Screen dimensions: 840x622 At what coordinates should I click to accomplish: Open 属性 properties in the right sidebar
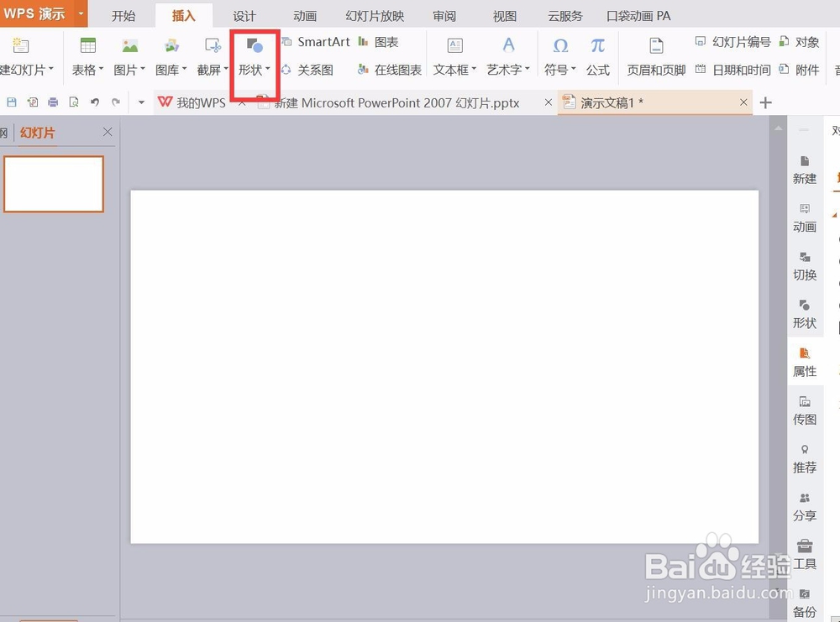pos(805,363)
